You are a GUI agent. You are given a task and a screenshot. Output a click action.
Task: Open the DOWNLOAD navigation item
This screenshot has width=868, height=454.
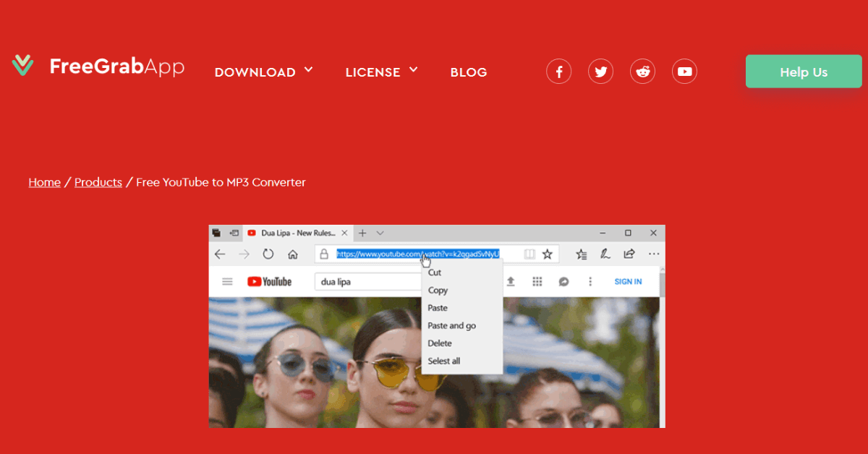[x=255, y=72]
